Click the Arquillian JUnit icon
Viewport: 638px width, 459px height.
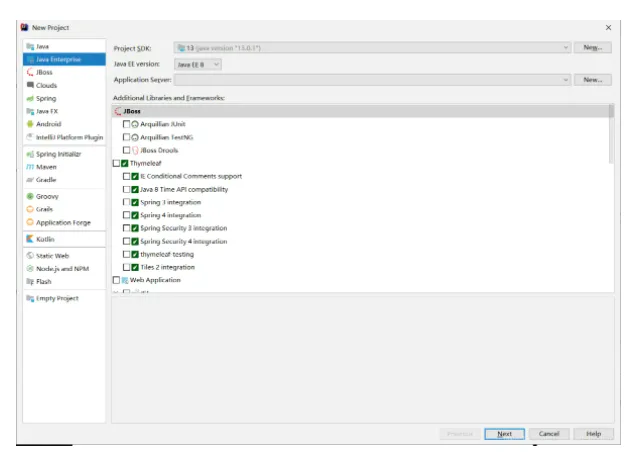click(135, 124)
